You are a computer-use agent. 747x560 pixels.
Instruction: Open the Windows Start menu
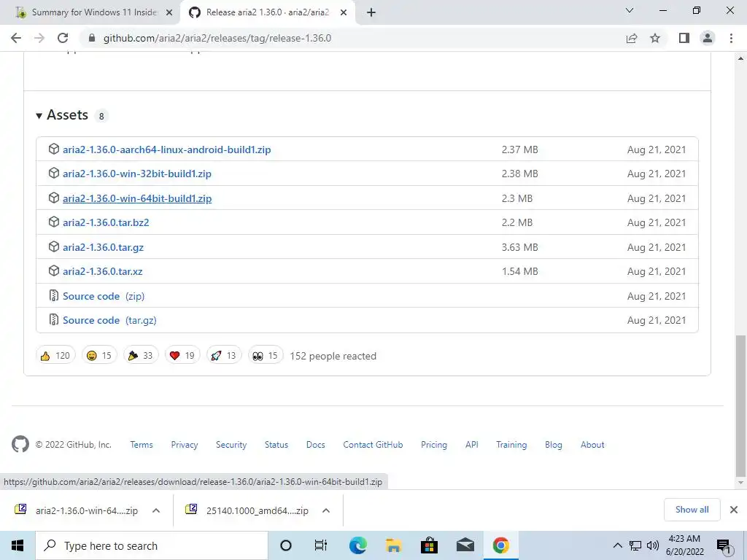[x=18, y=545]
